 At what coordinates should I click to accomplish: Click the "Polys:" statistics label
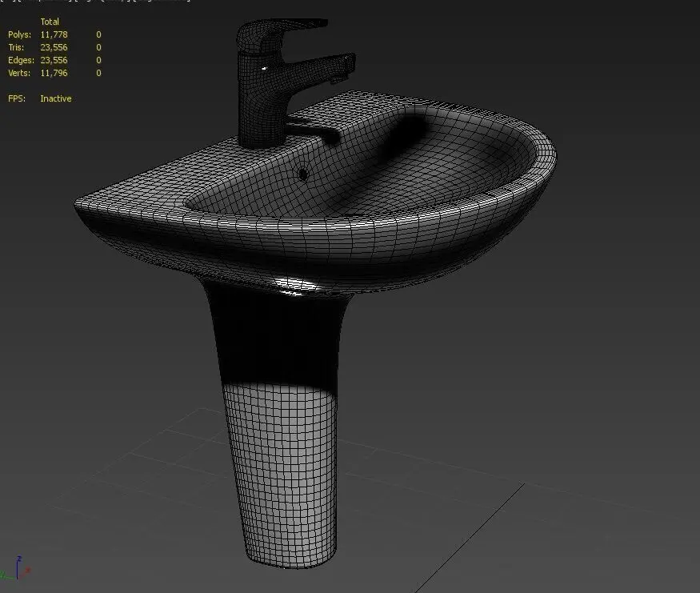pyautogui.click(x=20, y=34)
